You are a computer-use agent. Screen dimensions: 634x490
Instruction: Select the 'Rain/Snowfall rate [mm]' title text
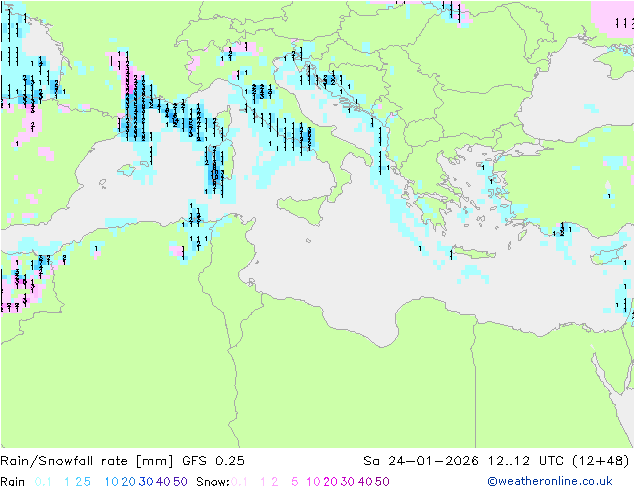87,461
